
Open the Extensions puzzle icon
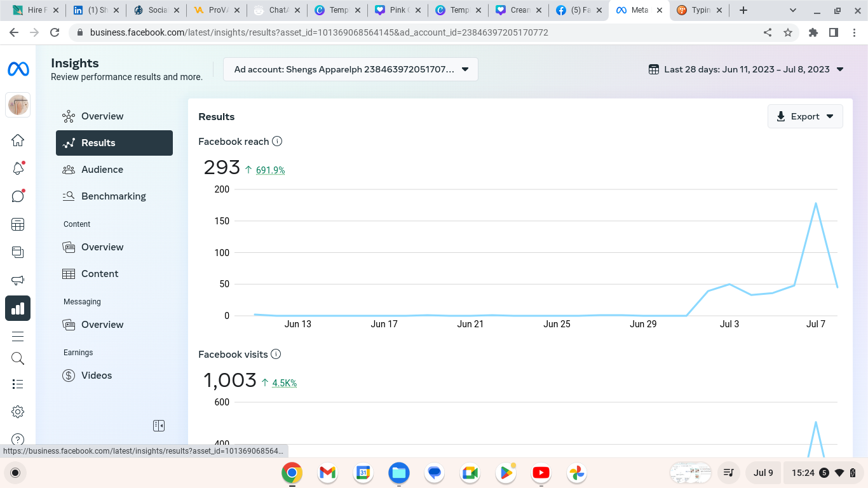[x=813, y=32]
